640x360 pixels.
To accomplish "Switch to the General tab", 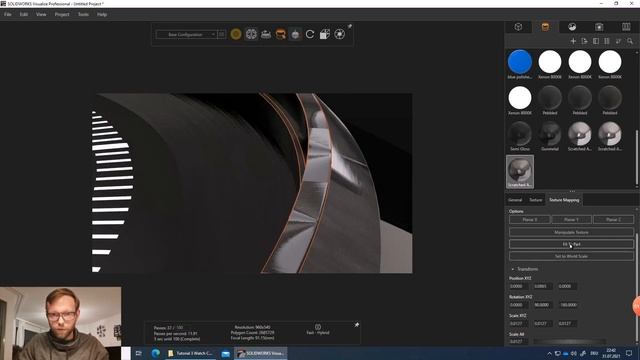I will pos(515,200).
